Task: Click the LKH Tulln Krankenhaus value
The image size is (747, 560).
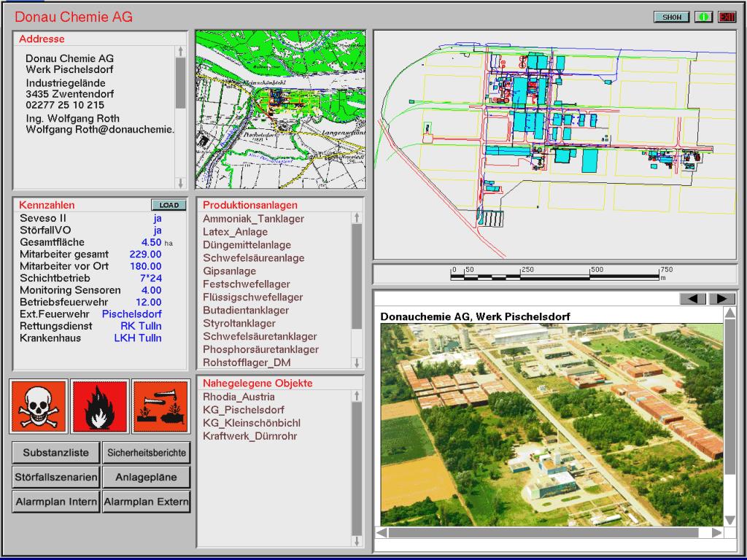Action: [x=138, y=338]
